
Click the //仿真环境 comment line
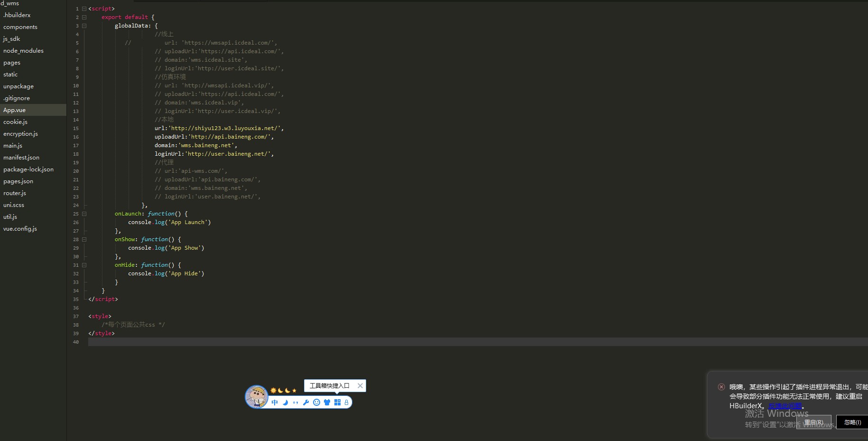[170, 77]
